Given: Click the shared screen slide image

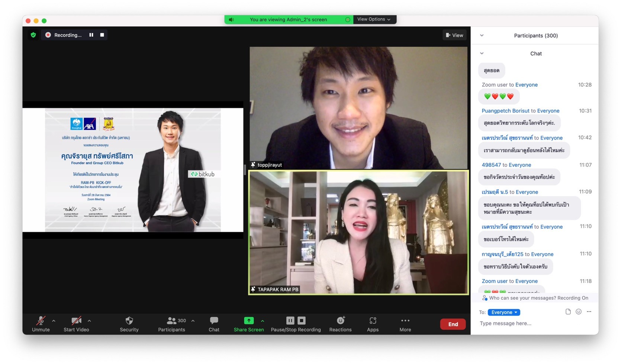Looking at the screenshot, I should (133, 170).
